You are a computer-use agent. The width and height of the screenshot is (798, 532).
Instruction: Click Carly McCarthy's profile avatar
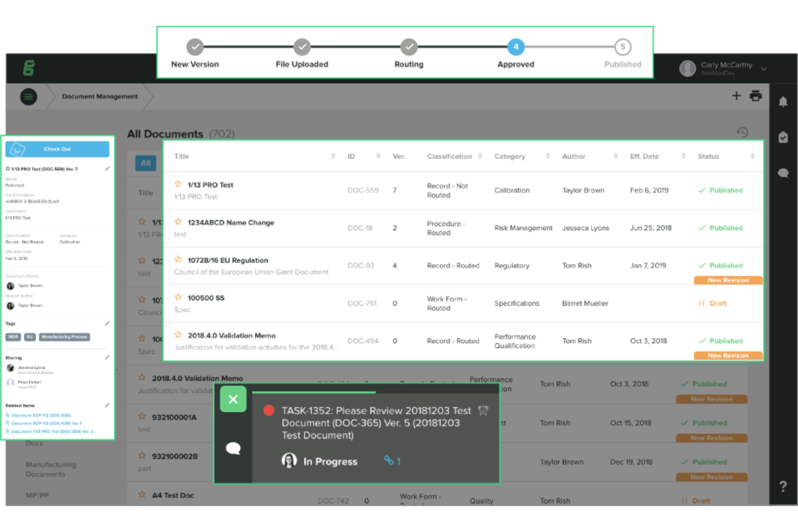(x=687, y=68)
